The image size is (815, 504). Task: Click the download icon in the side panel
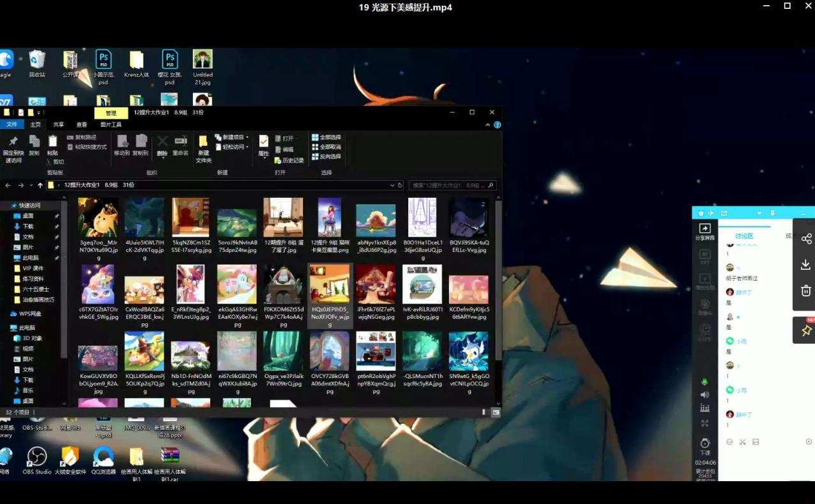coord(806,265)
